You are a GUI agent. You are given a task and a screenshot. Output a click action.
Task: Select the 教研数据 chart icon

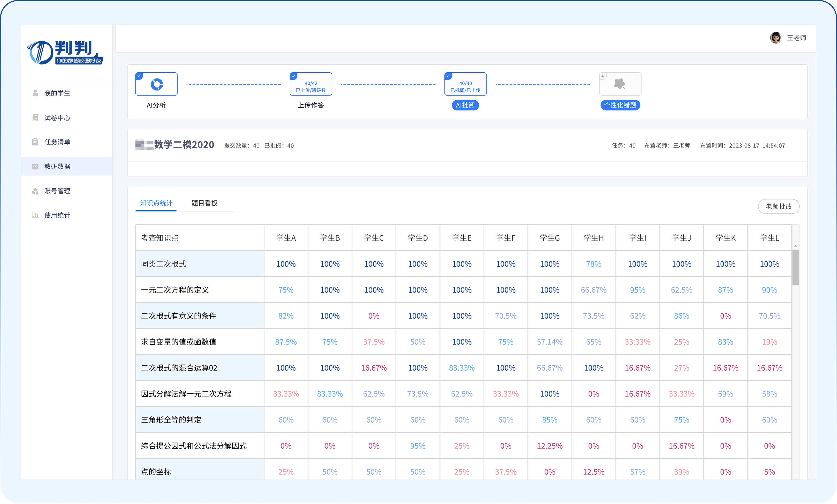[x=35, y=166]
